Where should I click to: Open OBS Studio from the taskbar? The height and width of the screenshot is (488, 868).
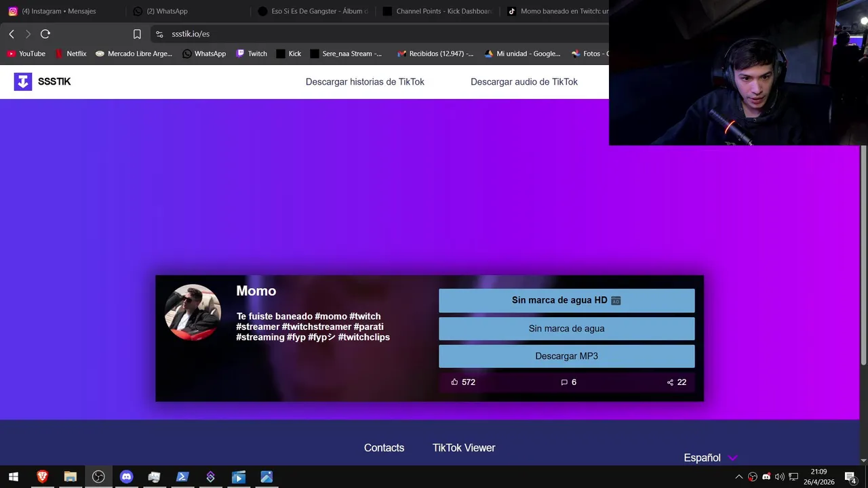98,477
